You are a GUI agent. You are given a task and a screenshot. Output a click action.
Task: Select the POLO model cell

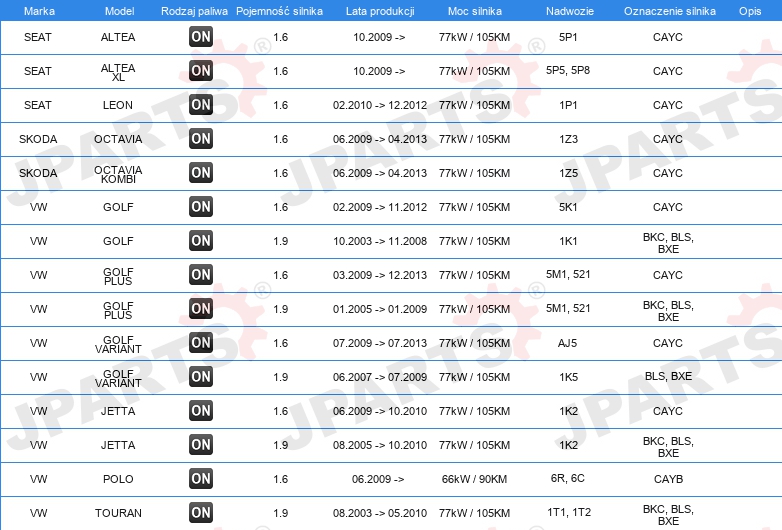click(118, 479)
